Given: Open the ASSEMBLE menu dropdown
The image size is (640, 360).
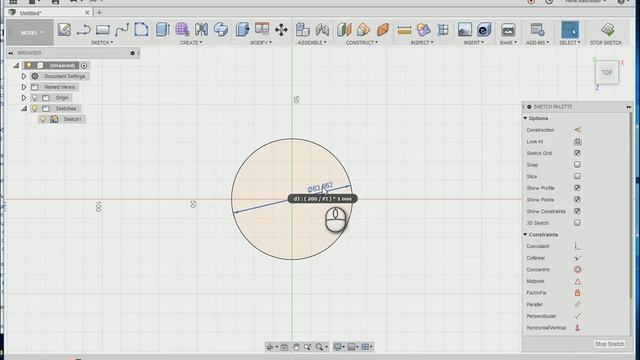Looking at the screenshot, I should click(x=312, y=42).
